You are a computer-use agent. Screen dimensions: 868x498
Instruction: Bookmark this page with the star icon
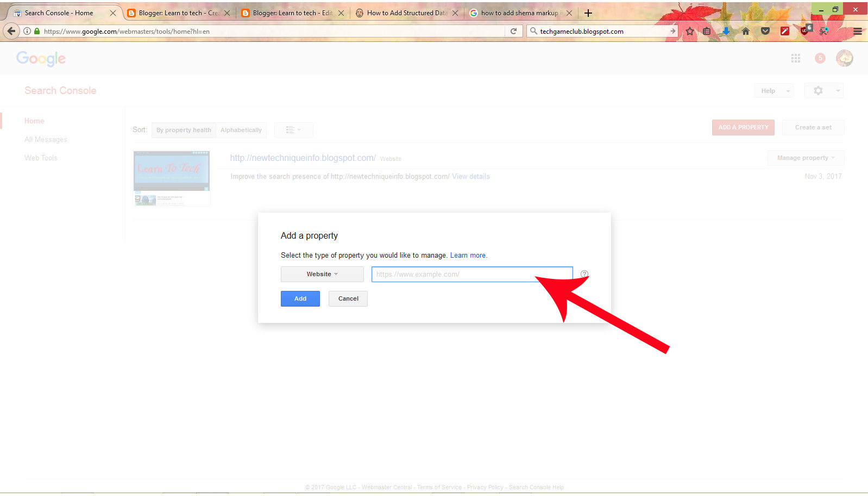690,32
